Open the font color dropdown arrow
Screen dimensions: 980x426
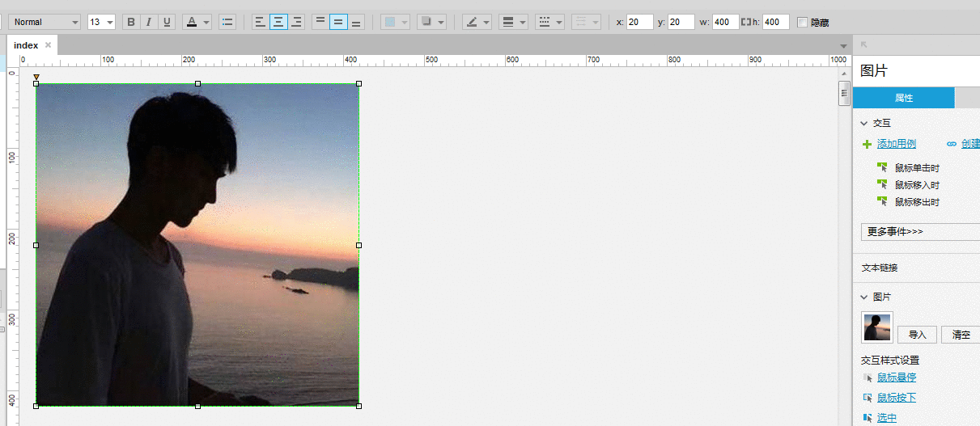[206, 22]
